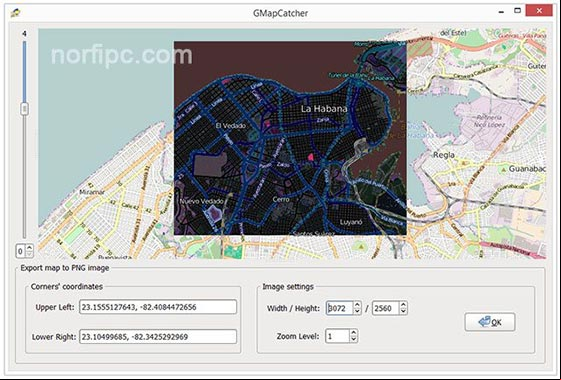561x380 pixels.
Task: Click the Upper Left coordinates field
Action: [x=158, y=307]
